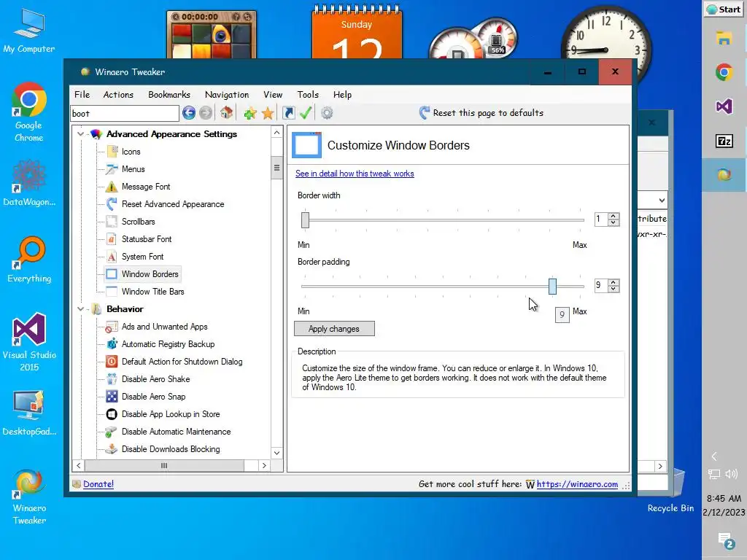Image resolution: width=747 pixels, height=560 pixels.
Task: Open the View menu
Action: 273,94
